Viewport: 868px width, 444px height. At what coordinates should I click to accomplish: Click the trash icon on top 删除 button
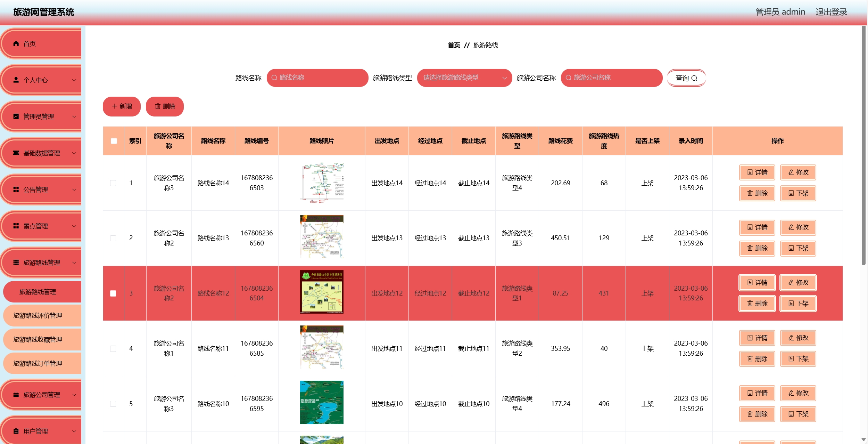[158, 106]
